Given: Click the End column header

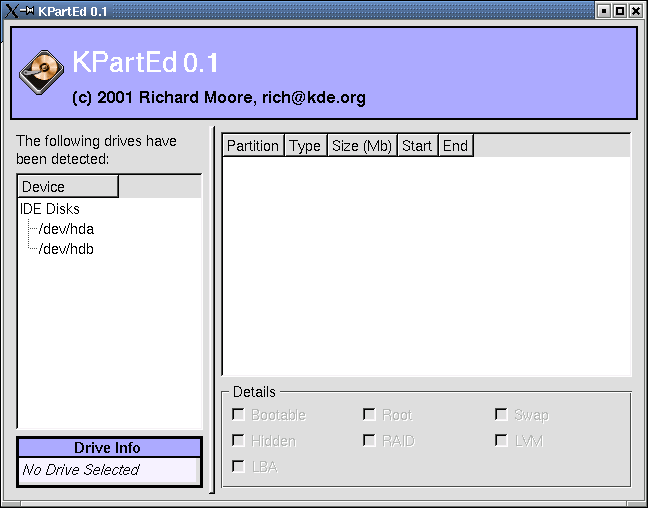Looking at the screenshot, I should [x=456, y=145].
